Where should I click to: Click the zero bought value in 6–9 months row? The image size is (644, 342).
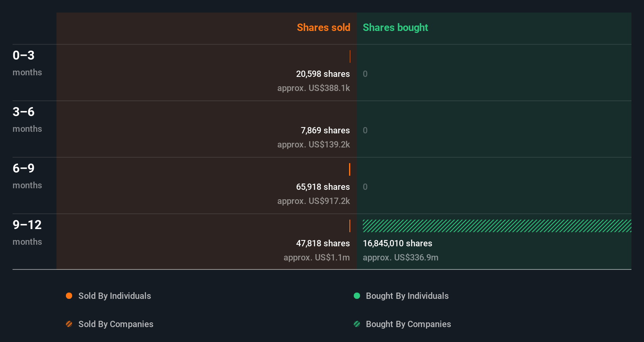coord(365,187)
